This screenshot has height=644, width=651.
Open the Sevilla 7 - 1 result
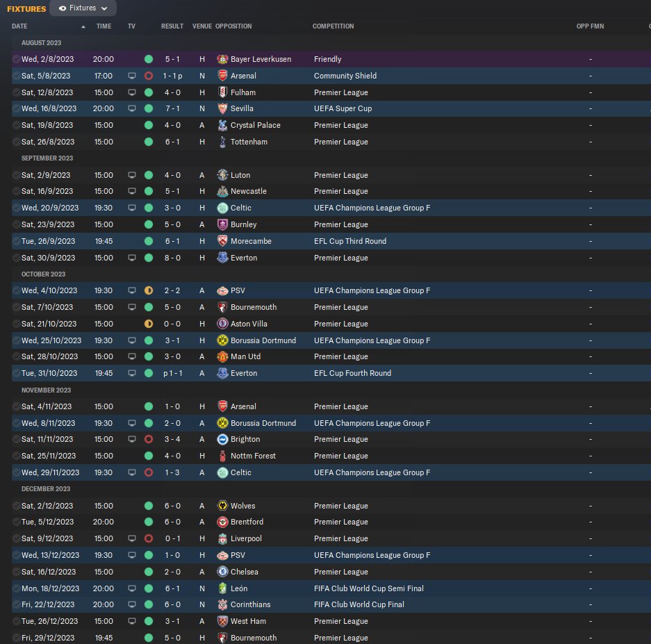pos(172,108)
